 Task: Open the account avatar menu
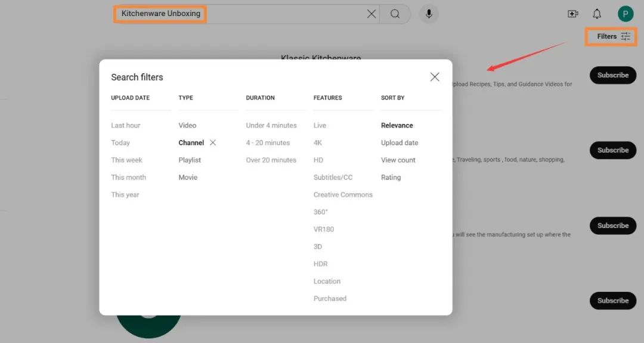[x=625, y=14]
